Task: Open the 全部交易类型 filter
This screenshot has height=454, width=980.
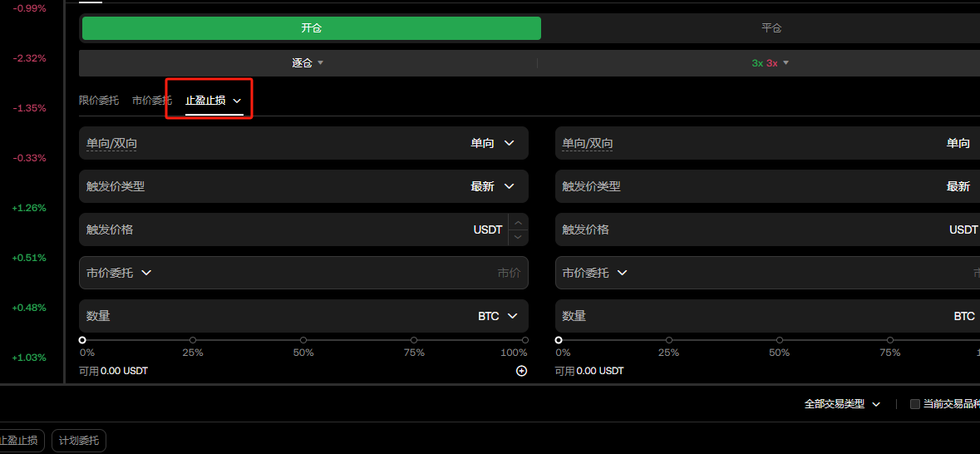Action: (842, 404)
